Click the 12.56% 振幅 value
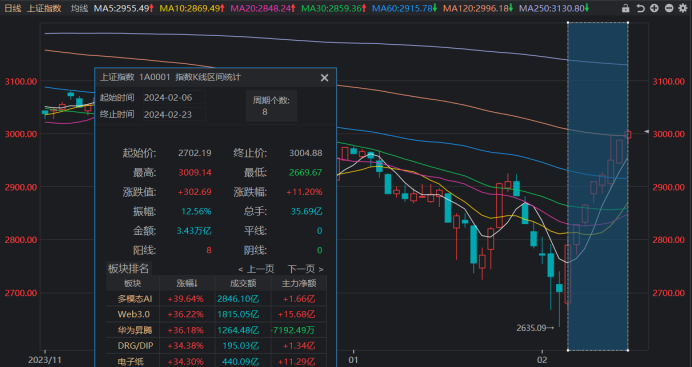The height and width of the screenshot is (367, 692). [x=196, y=211]
